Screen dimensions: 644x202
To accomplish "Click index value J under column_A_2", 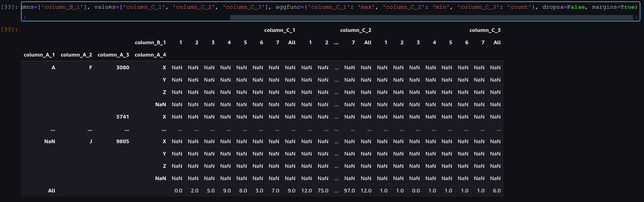I will (91, 141).
